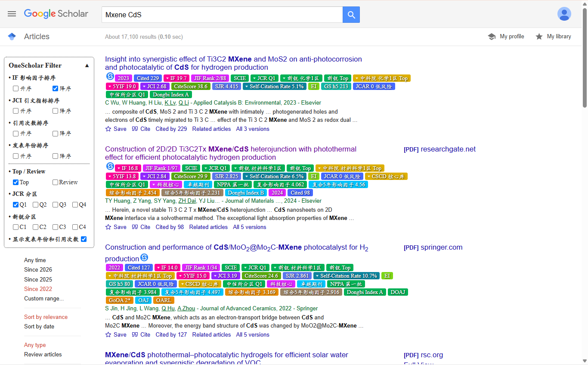Enable the Review filter checkbox
Screen dimensions: 588x365
click(x=55, y=182)
